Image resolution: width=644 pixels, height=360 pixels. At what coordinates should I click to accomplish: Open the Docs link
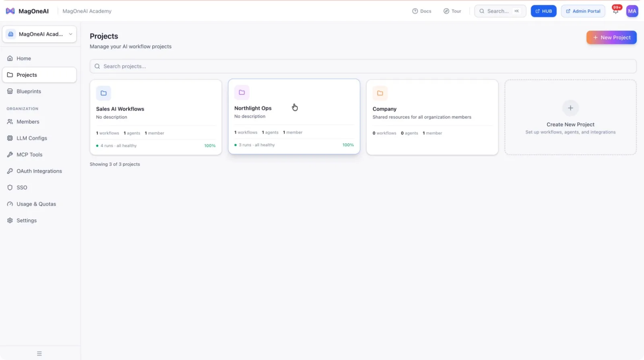422,11
